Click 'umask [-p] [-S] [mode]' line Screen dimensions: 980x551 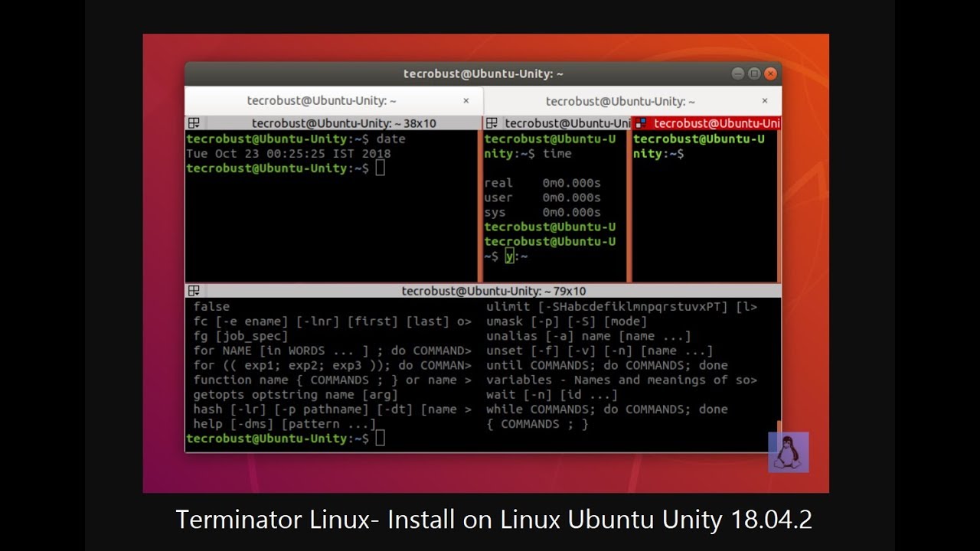(x=567, y=321)
